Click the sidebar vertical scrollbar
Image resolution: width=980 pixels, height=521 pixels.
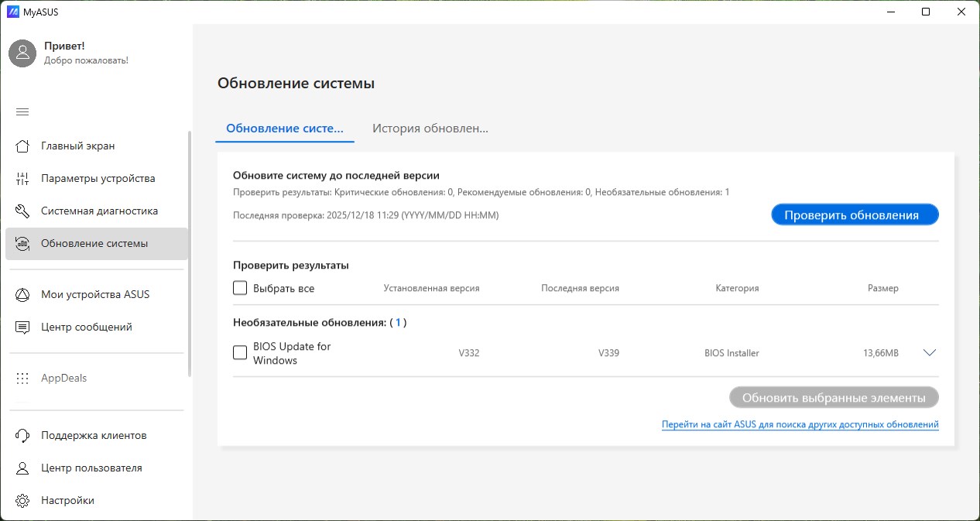(190, 254)
